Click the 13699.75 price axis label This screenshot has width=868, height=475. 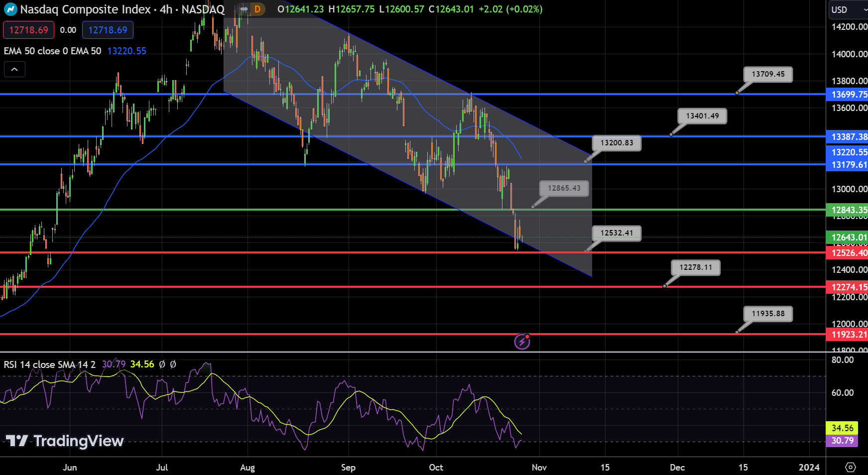(x=847, y=94)
